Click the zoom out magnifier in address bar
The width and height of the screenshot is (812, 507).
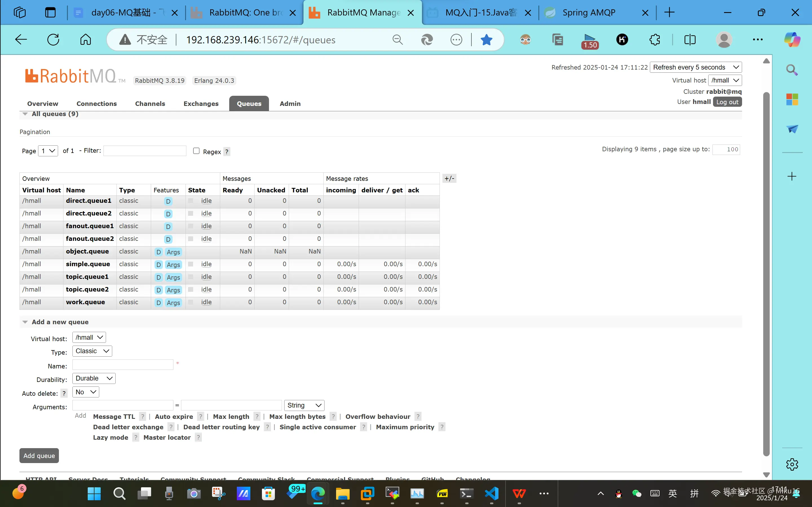[x=397, y=39]
